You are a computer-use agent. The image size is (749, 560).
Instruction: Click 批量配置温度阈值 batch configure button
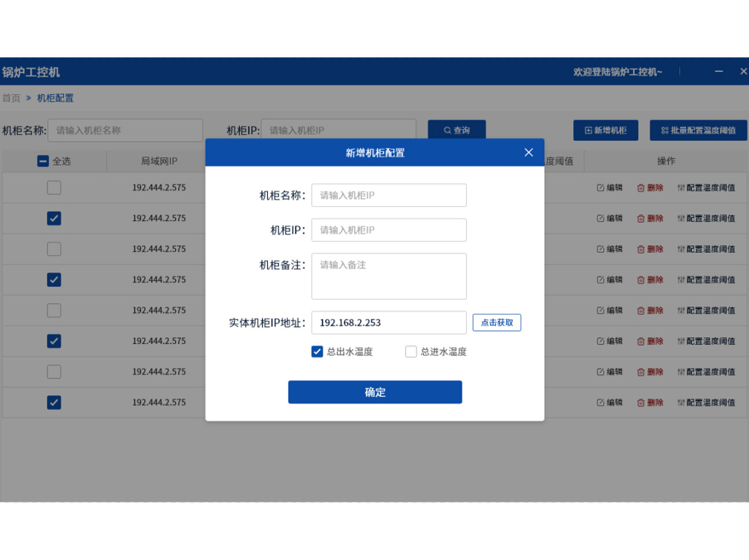[698, 131]
